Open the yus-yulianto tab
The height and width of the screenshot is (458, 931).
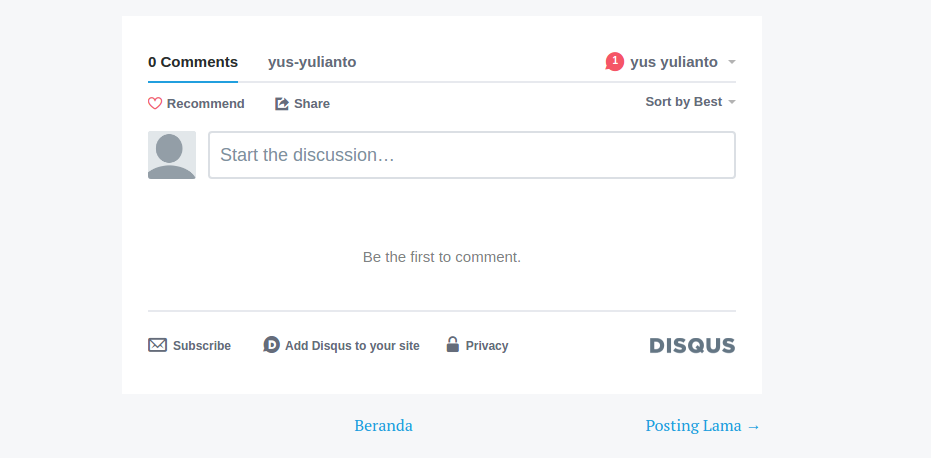tap(312, 62)
